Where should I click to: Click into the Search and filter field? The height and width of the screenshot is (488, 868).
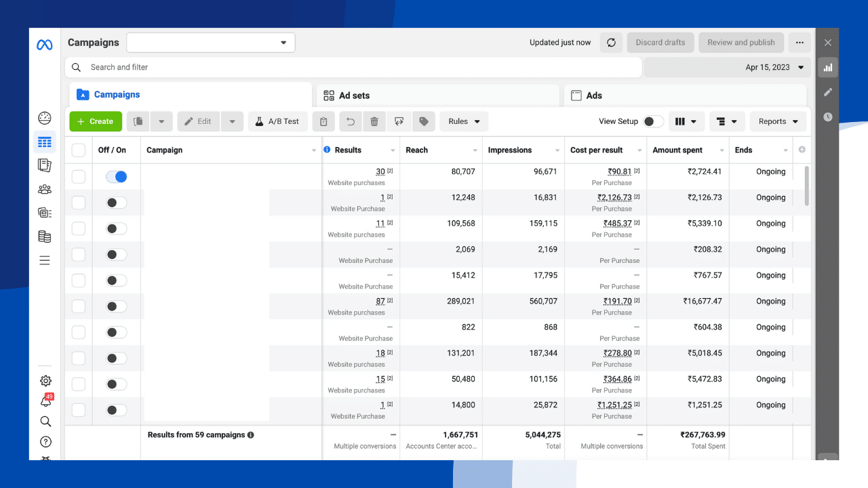(353, 67)
